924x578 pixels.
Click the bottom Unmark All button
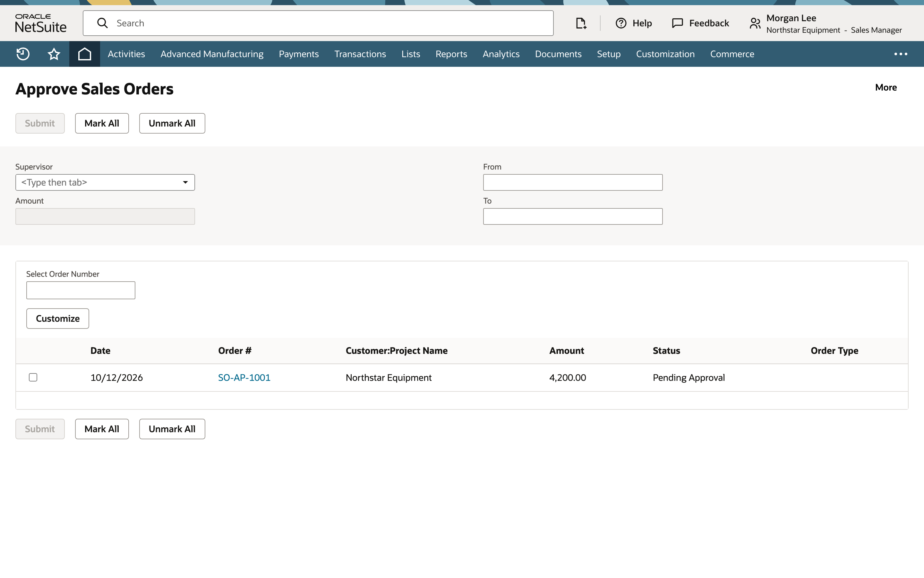172,429
